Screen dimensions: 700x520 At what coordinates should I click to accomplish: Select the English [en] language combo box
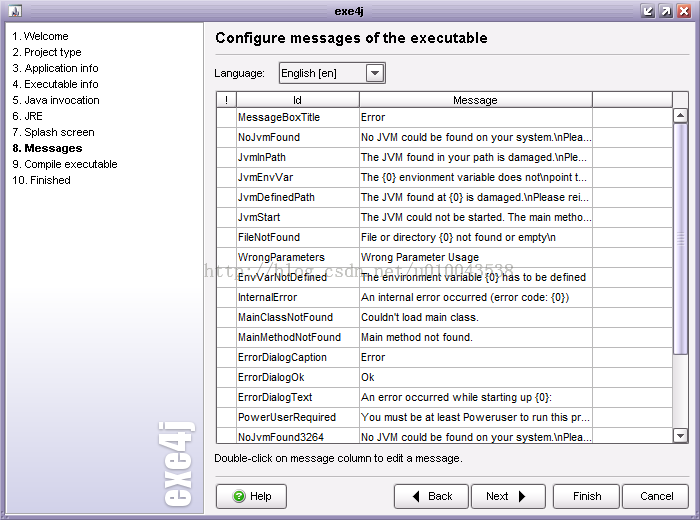pos(320,73)
